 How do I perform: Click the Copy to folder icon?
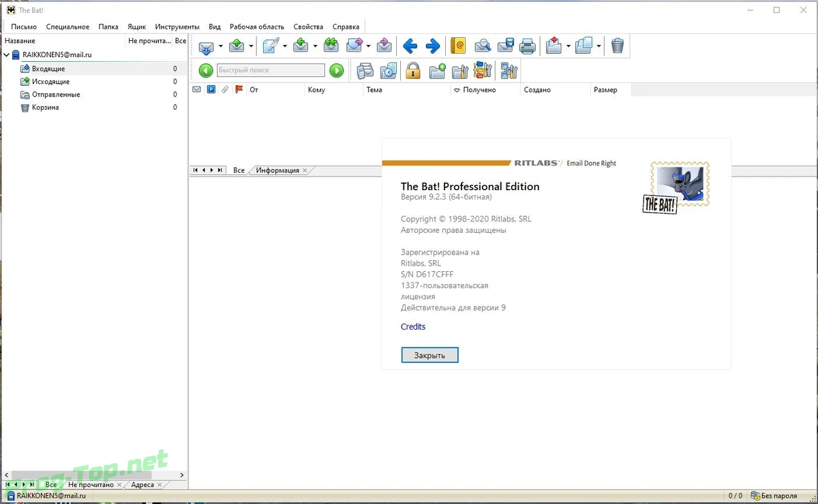(584, 46)
